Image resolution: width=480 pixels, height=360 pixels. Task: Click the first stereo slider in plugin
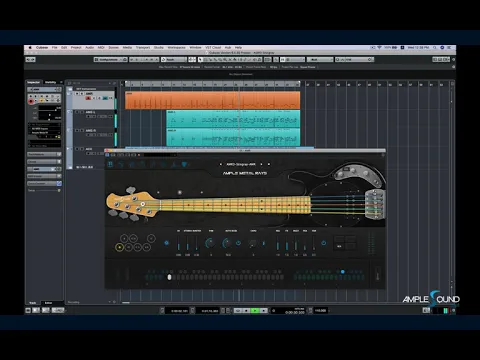tap(179, 243)
